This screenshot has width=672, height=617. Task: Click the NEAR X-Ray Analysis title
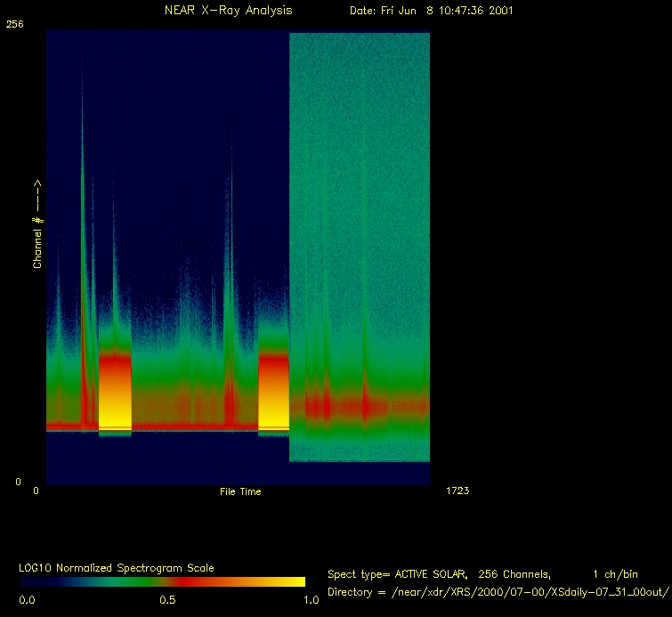[228, 11]
